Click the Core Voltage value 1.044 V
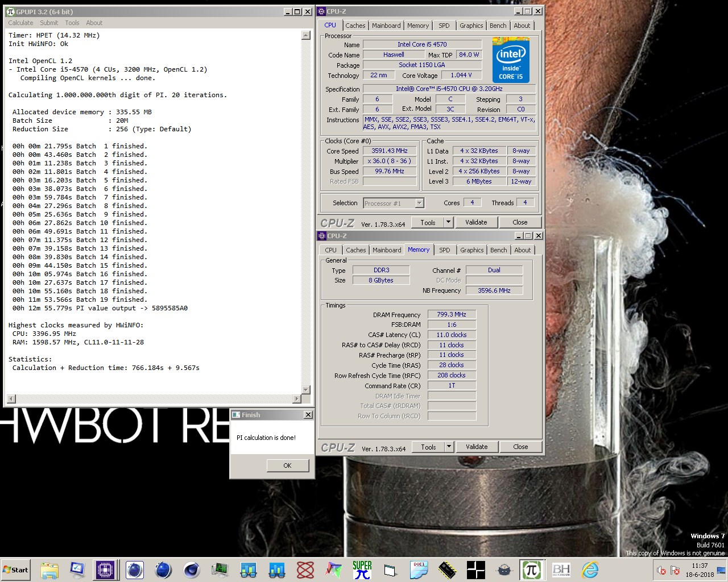728x582 pixels. tap(461, 75)
